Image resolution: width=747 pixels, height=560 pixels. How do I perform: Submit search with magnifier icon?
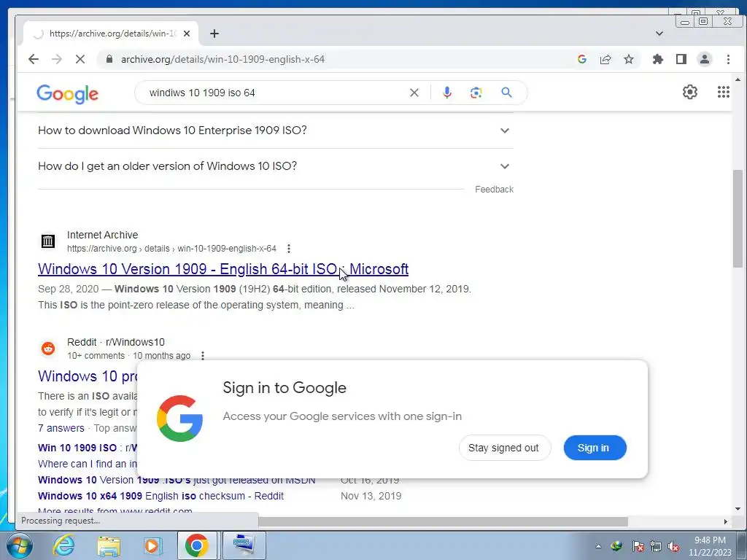tap(507, 93)
